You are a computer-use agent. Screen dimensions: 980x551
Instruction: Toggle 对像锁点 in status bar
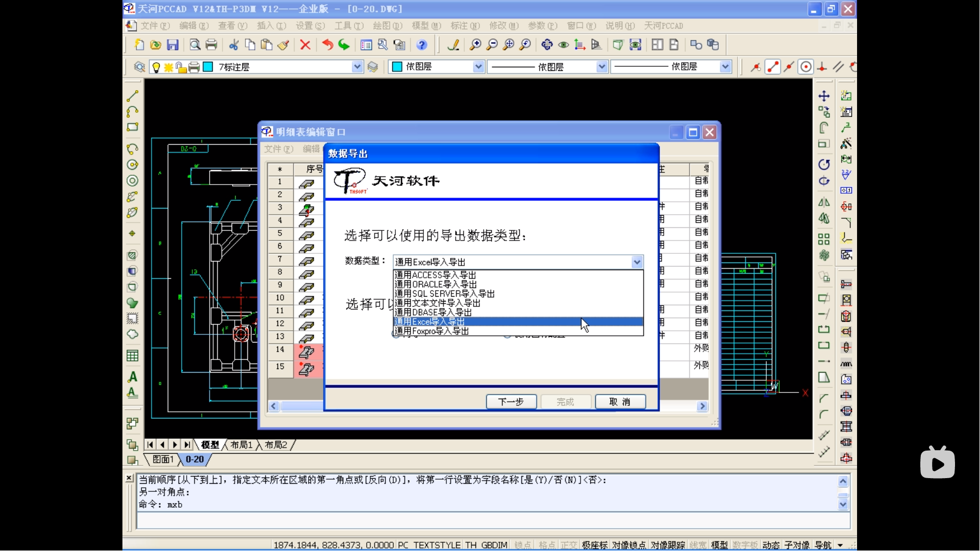pyautogui.click(x=630, y=545)
